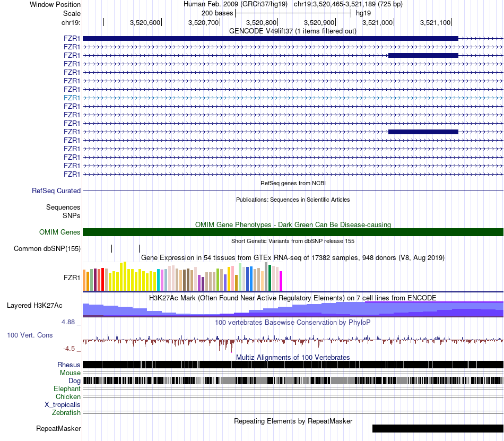Click the Window Position label
This screenshot has width=504, height=441.
pos(55,4)
